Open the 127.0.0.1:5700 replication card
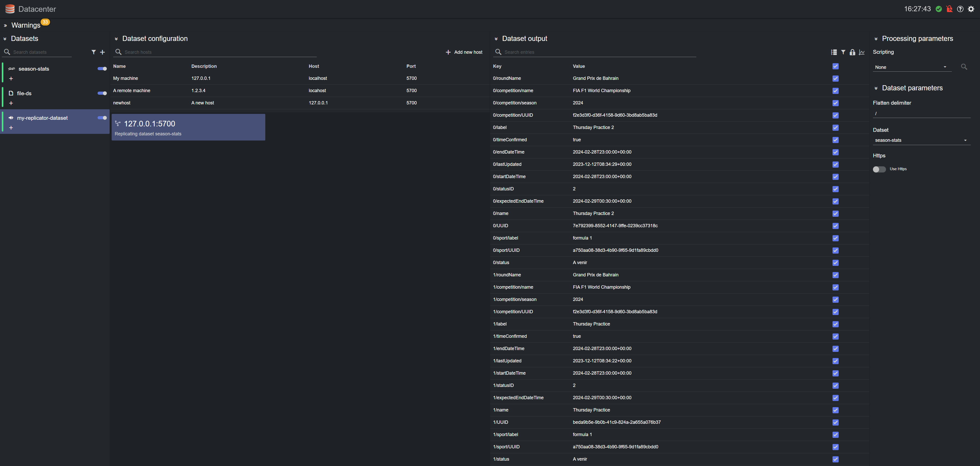 188,127
